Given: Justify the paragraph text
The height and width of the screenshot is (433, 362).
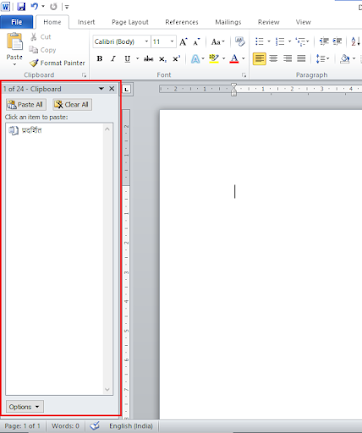Looking at the screenshot, I should click(x=301, y=59).
